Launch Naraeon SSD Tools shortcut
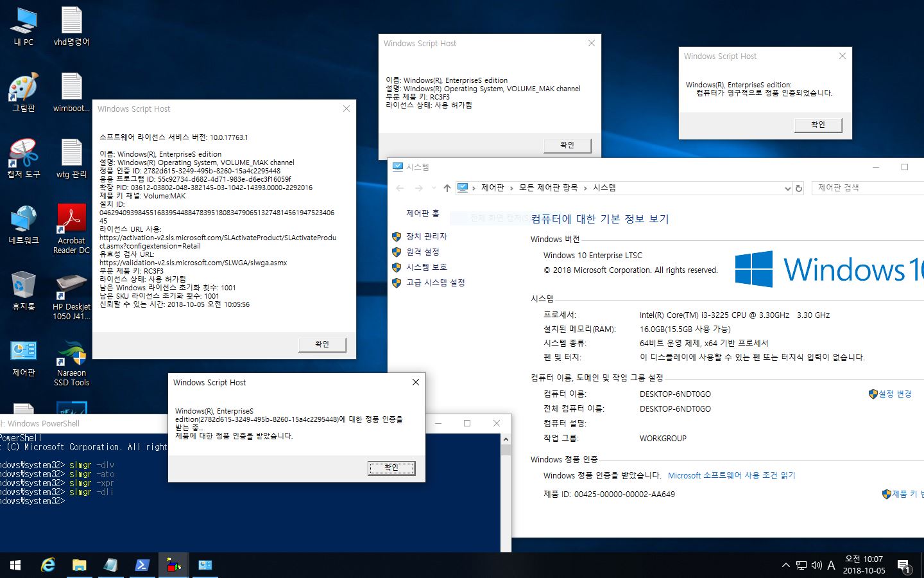The width and height of the screenshot is (924, 578). [x=71, y=363]
